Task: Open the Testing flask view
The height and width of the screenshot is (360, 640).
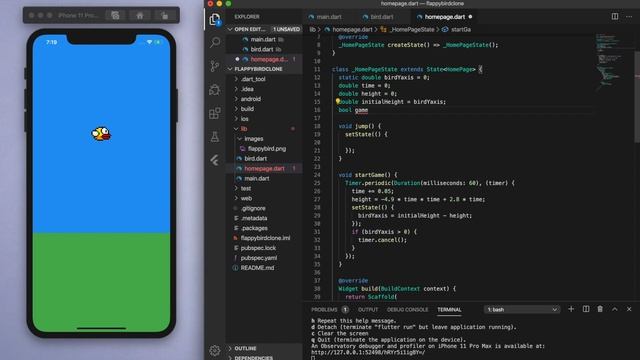Action: [x=215, y=137]
